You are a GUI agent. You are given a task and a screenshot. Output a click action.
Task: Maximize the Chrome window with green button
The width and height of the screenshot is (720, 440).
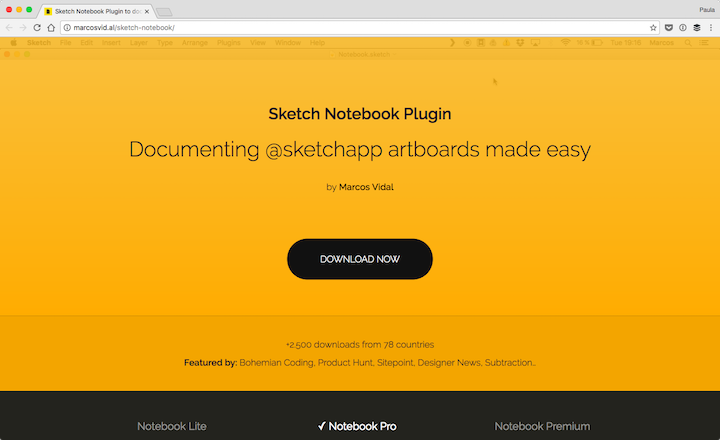pos(29,10)
